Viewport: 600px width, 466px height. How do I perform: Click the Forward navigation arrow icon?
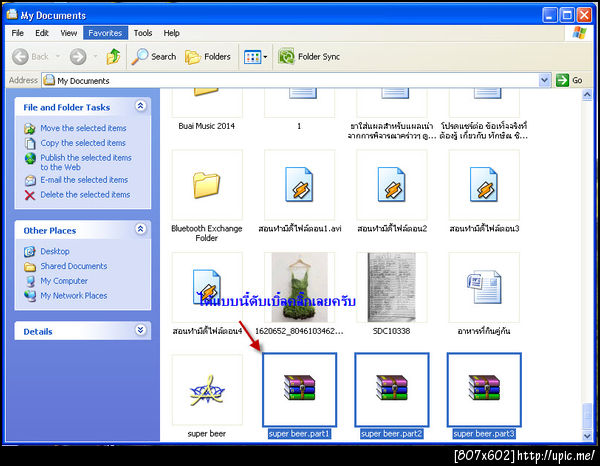(x=78, y=57)
